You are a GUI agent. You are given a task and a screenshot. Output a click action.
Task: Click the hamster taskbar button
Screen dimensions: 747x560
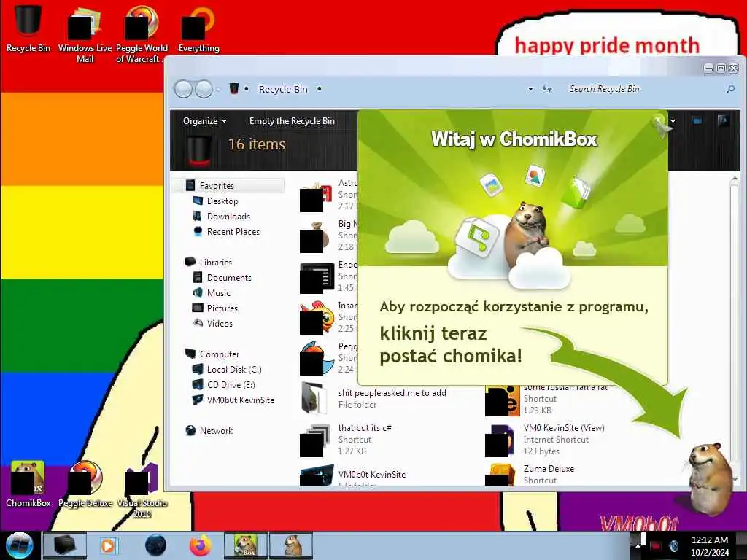(x=292, y=545)
